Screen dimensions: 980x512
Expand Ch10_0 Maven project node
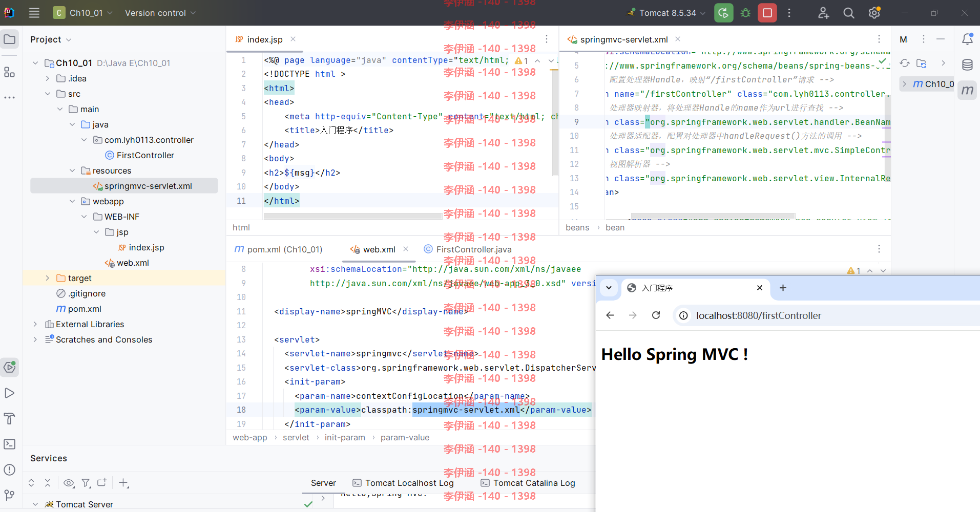coord(904,84)
